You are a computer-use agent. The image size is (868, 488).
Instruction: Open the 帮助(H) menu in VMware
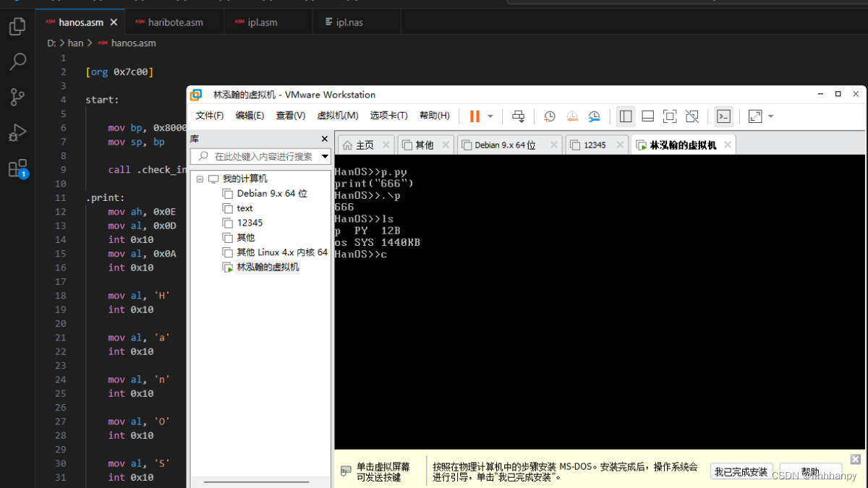(x=435, y=116)
